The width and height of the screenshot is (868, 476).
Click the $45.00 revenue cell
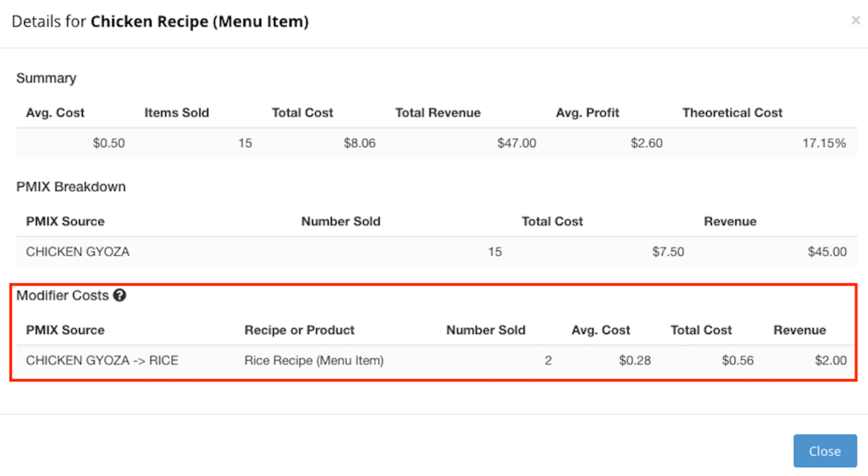827,252
